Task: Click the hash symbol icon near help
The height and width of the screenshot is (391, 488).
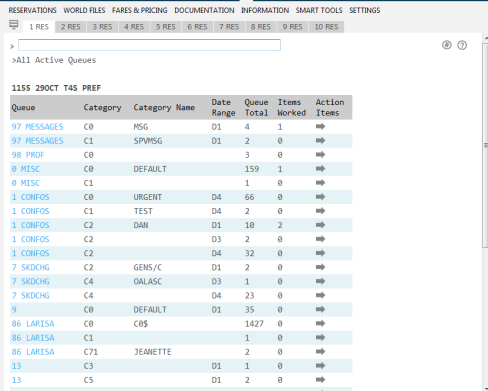Action: 447,45
